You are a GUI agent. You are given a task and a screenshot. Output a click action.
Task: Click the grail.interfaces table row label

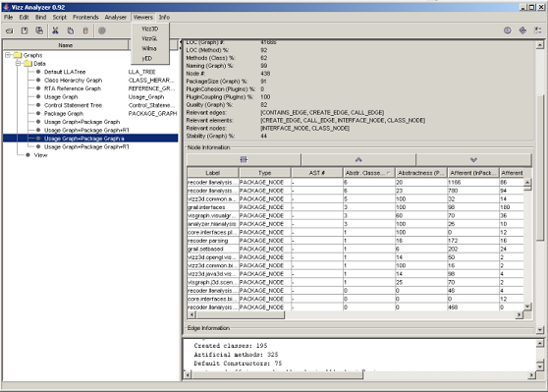pyautogui.click(x=213, y=207)
